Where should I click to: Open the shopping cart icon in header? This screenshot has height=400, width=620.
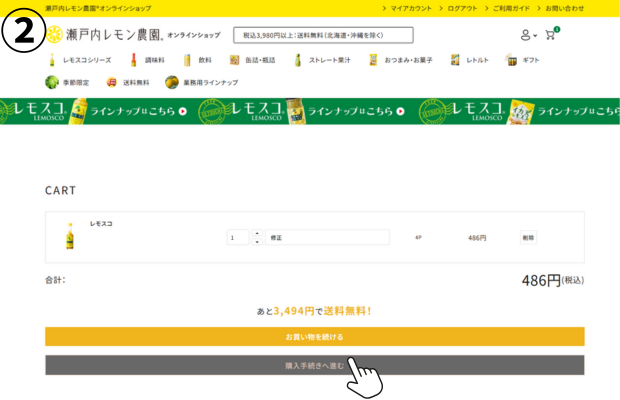[550, 34]
